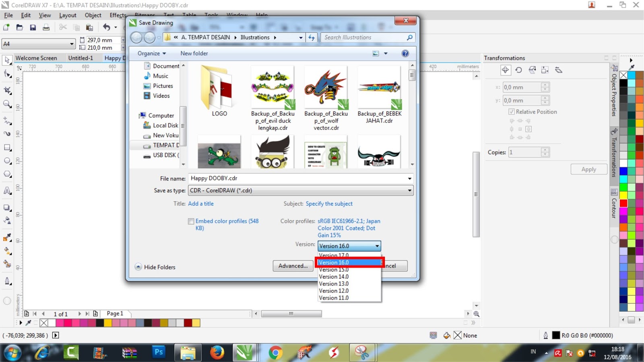
Task: Click the Apply button in Transformations
Action: [x=589, y=169]
